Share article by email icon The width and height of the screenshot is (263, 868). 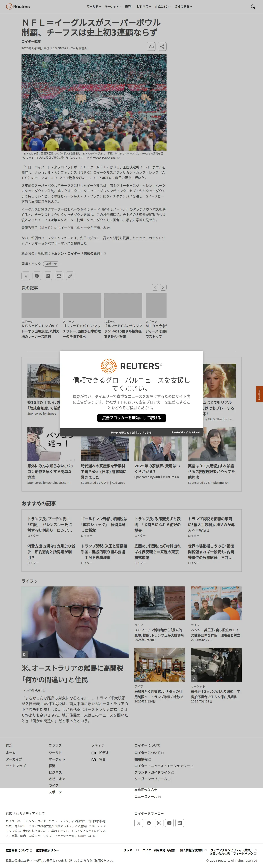tap(59, 276)
